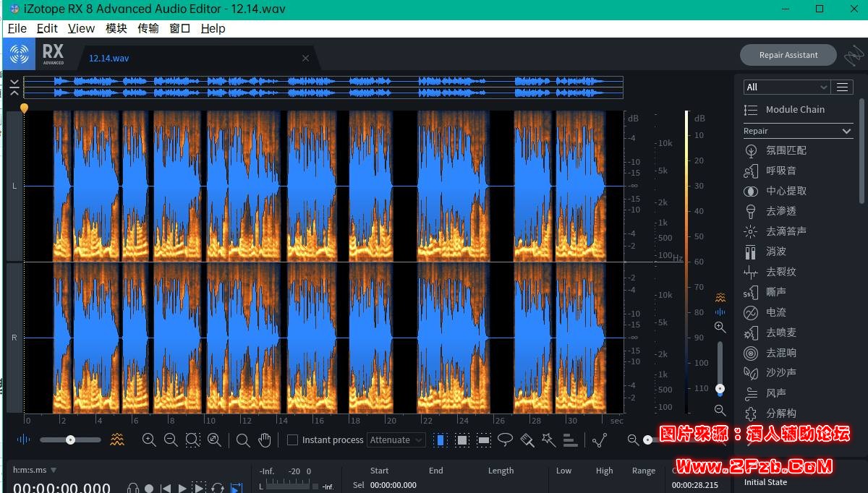Open the 呼吸音 breath control module
Screen dimensions: 868x493
tap(780, 171)
